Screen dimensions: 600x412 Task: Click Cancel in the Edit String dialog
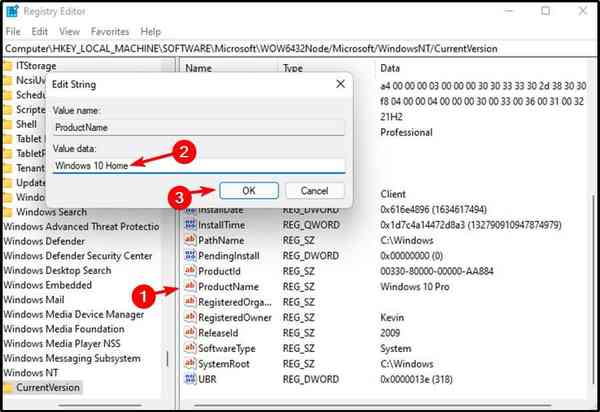coord(315,191)
